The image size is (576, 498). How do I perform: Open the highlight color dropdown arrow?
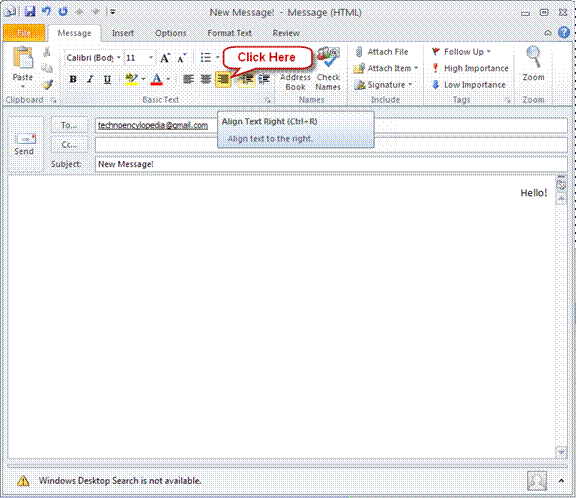point(143,79)
